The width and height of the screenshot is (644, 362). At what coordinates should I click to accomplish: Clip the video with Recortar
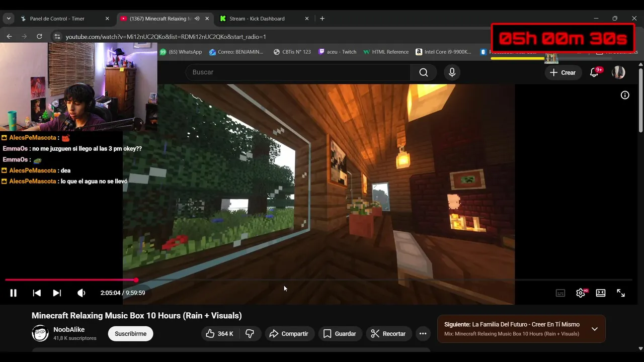388,334
